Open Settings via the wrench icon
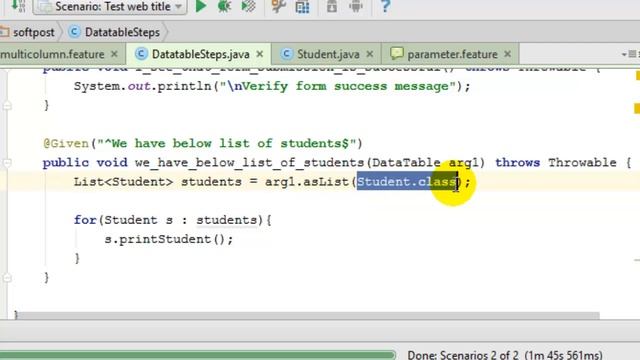 click(278, 6)
